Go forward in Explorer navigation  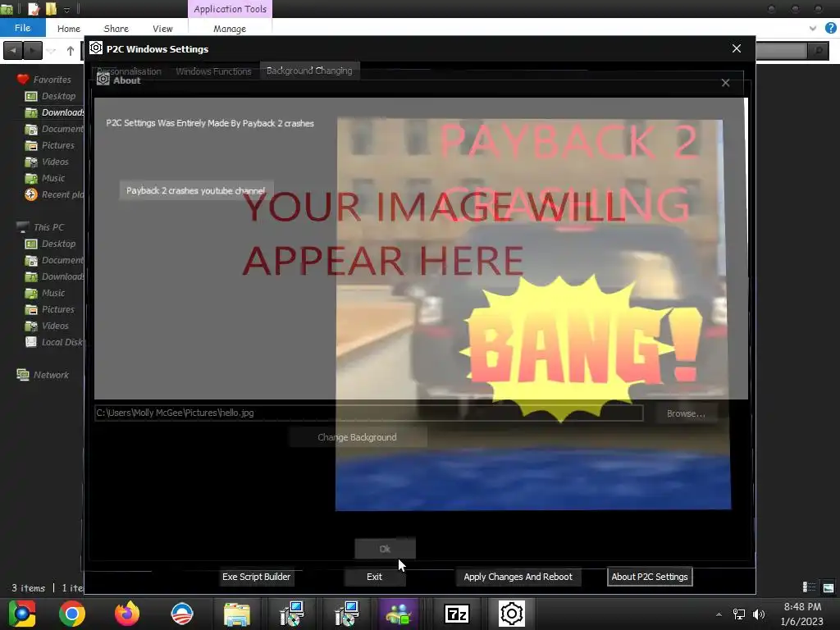coord(33,51)
